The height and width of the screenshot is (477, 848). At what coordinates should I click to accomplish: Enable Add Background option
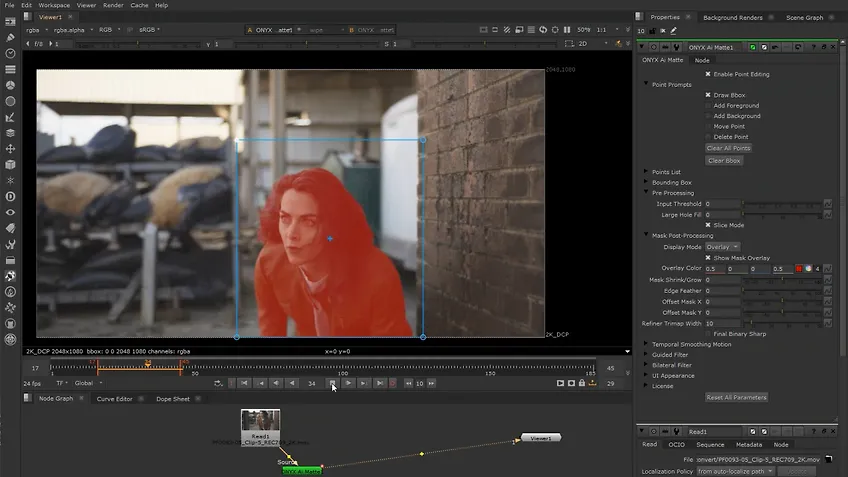click(x=708, y=116)
